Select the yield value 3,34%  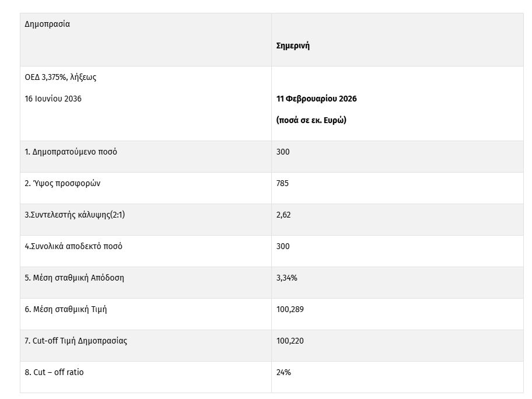coord(287,278)
